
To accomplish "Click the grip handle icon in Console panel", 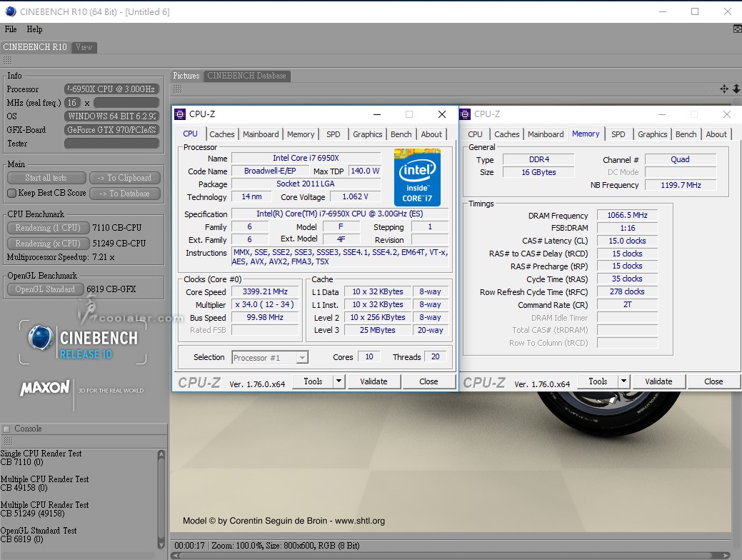I will (8, 441).
